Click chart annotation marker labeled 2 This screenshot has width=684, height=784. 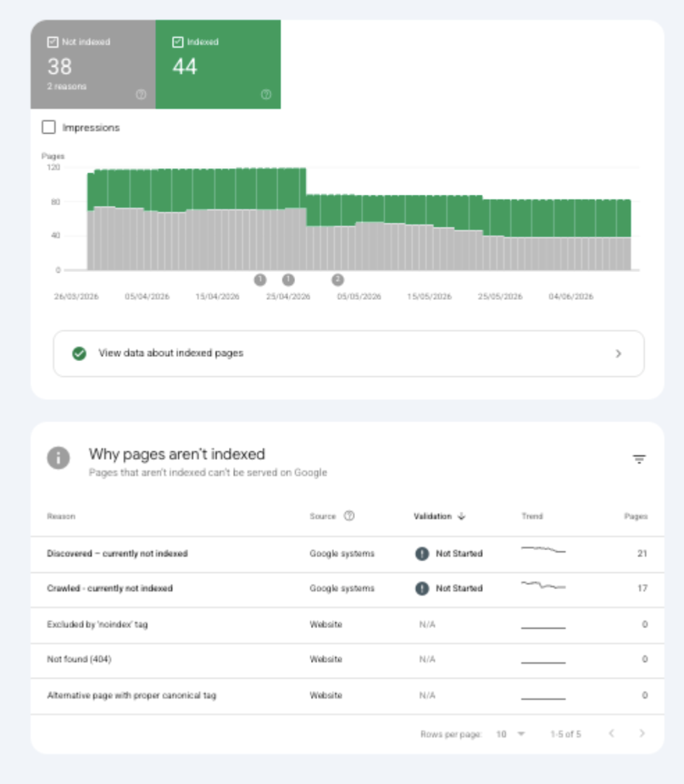click(x=338, y=280)
